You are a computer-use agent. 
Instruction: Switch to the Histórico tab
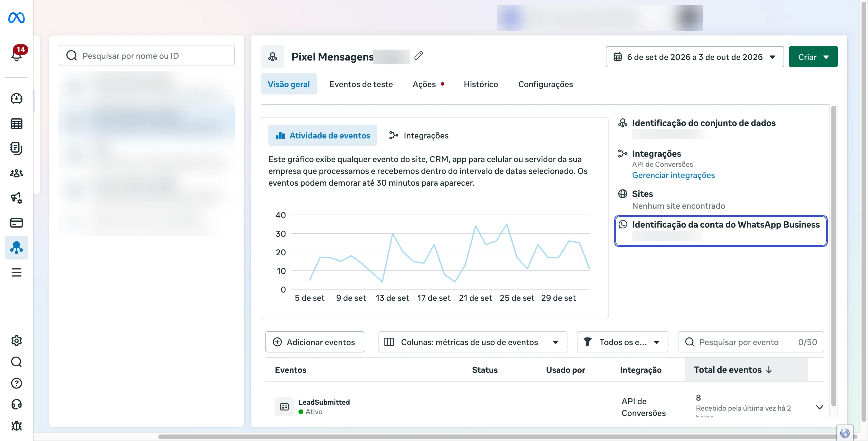(481, 84)
